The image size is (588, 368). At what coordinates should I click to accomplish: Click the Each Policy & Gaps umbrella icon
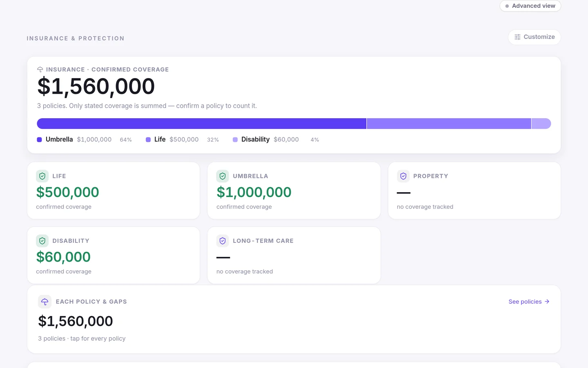coord(45,302)
